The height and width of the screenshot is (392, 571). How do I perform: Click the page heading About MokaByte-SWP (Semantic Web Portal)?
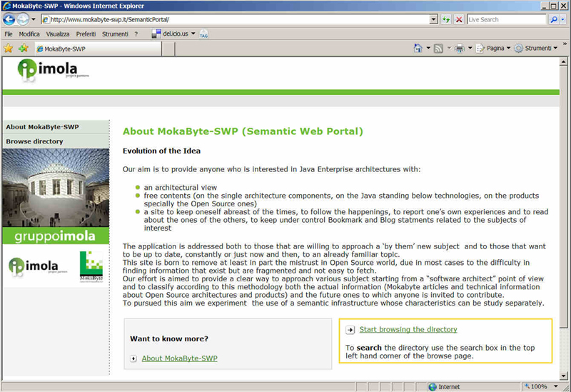[x=243, y=131]
